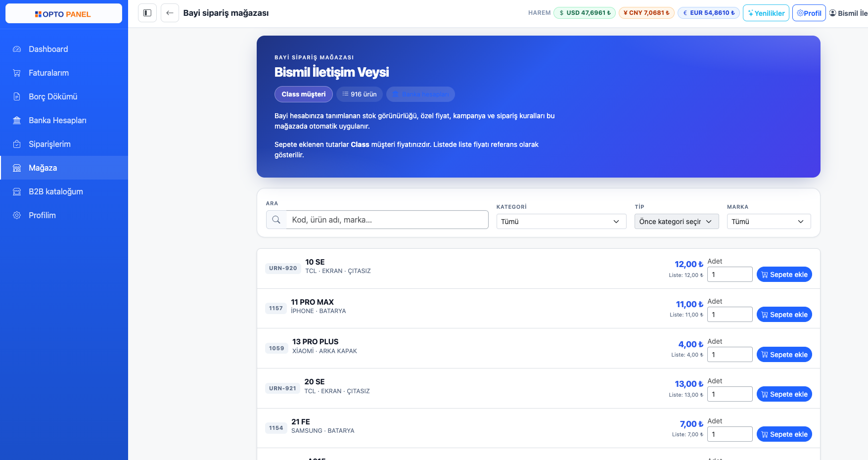Click the HAREM label in header
This screenshot has height=460, width=868.
tap(539, 13)
